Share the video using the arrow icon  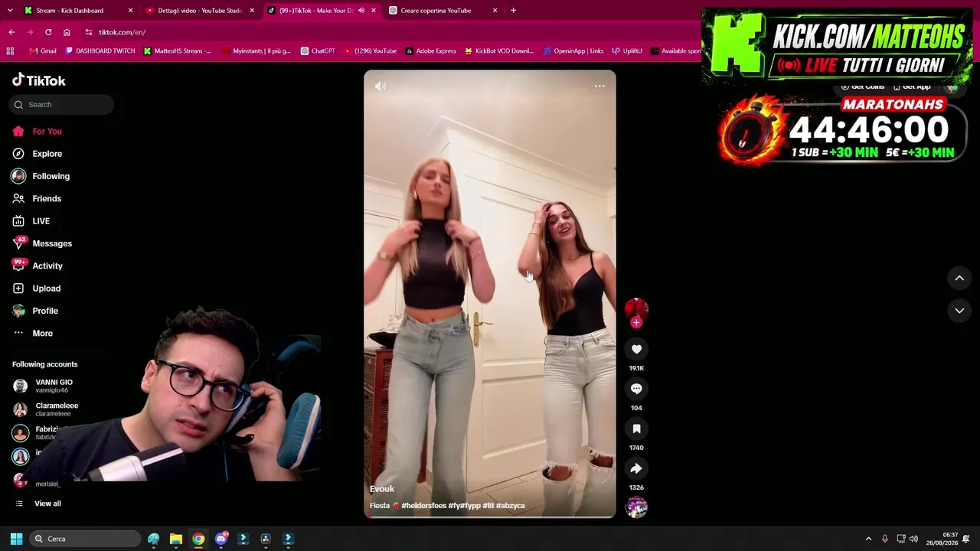tap(636, 468)
